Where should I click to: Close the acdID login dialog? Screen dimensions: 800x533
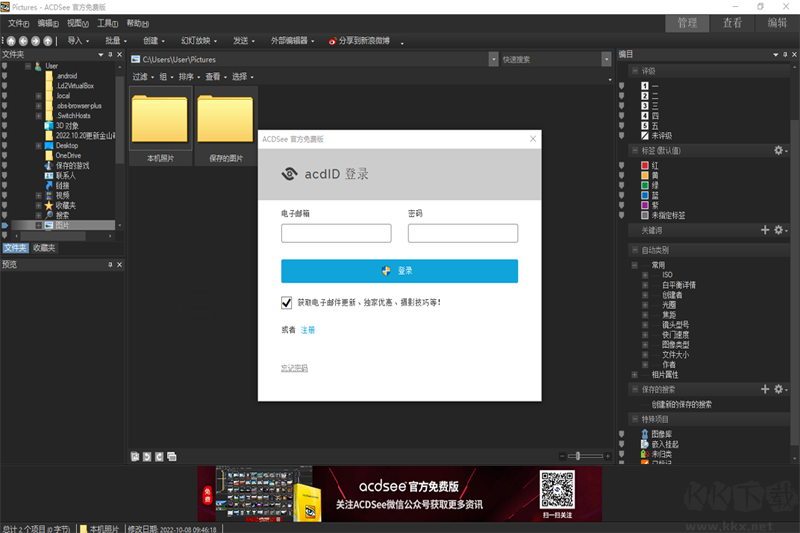[x=531, y=141]
